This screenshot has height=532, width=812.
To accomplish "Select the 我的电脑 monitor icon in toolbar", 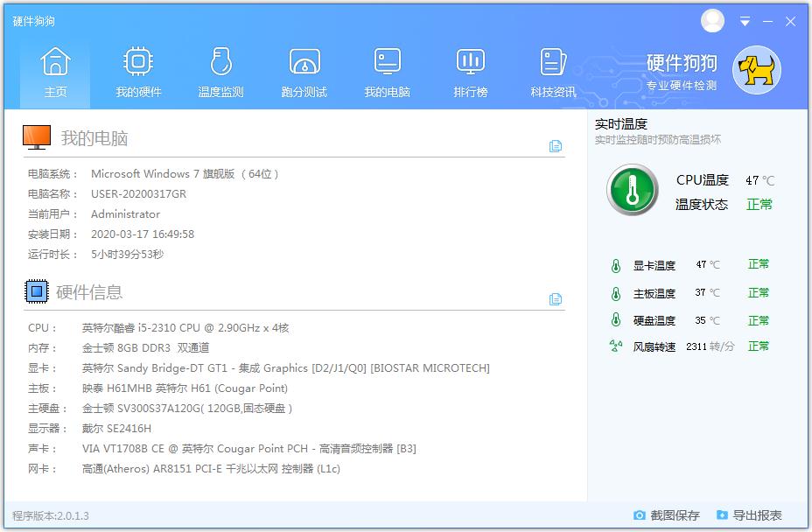I will pos(387,62).
